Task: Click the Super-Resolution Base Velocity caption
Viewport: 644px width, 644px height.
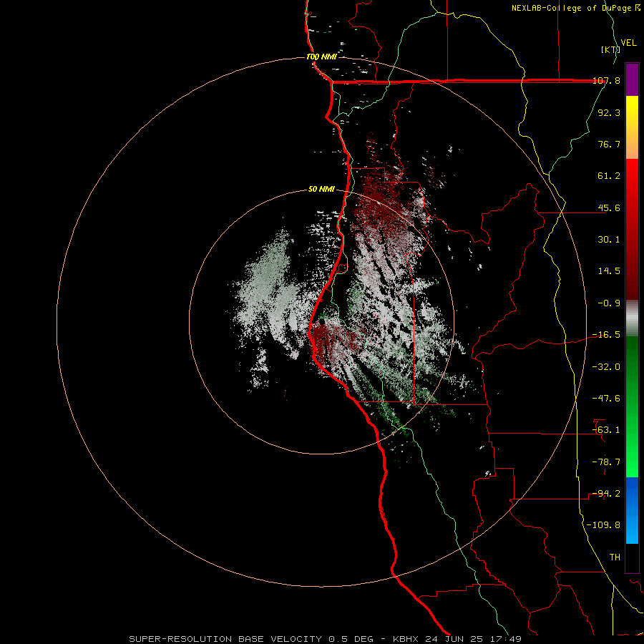Action: click(326, 639)
